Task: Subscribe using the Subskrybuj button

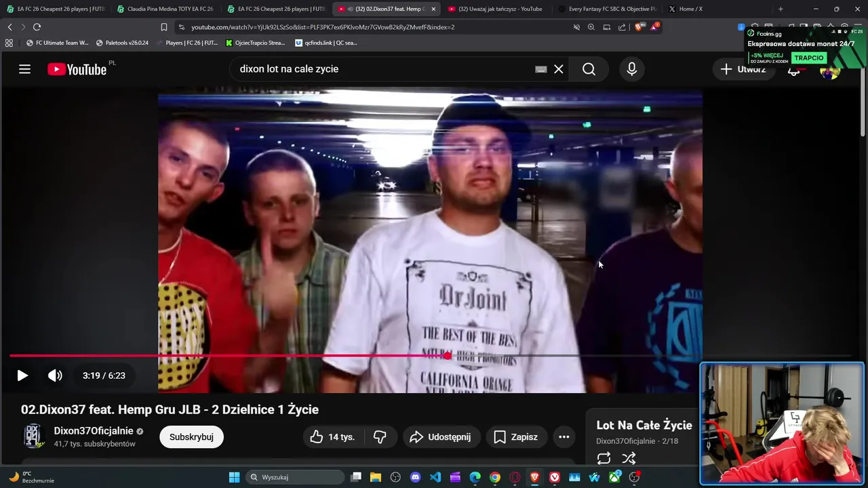Action: pyautogui.click(x=191, y=437)
